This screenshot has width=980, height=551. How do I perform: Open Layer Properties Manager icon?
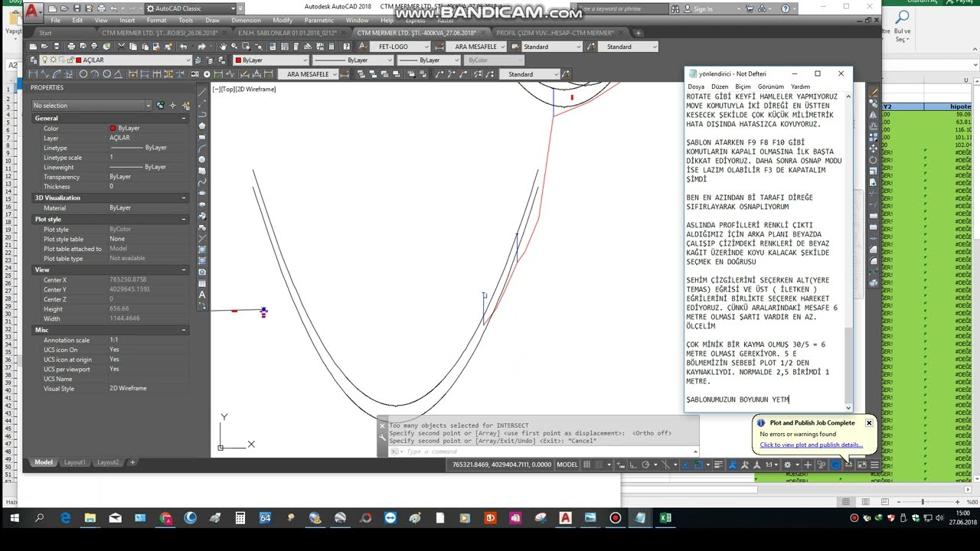(x=33, y=60)
